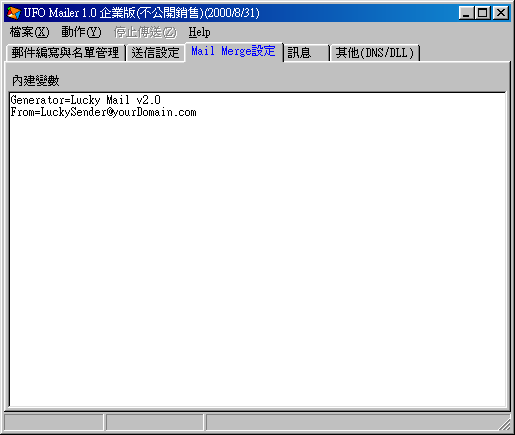Open the 檔案(X) menu

[x=29, y=32]
